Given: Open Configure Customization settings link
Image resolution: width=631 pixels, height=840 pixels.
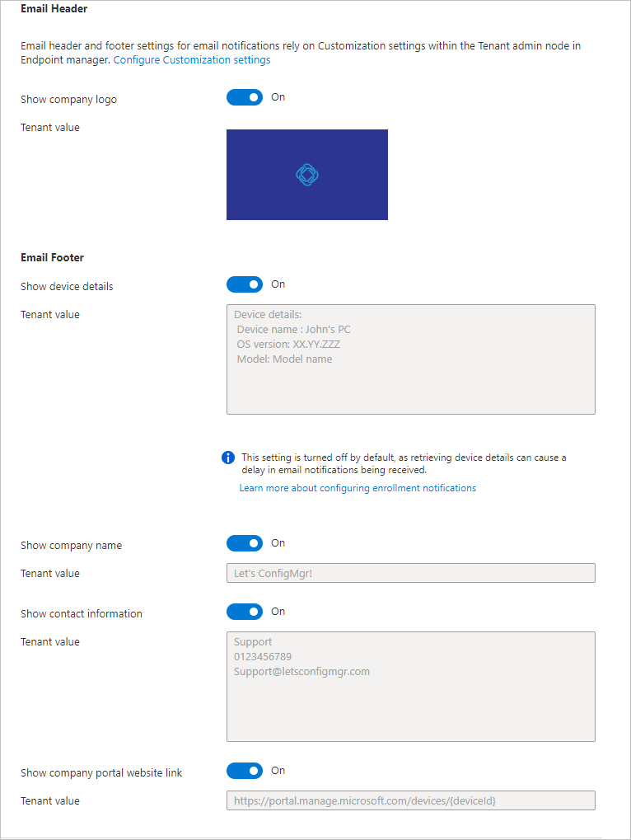Looking at the screenshot, I should pyautogui.click(x=192, y=60).
